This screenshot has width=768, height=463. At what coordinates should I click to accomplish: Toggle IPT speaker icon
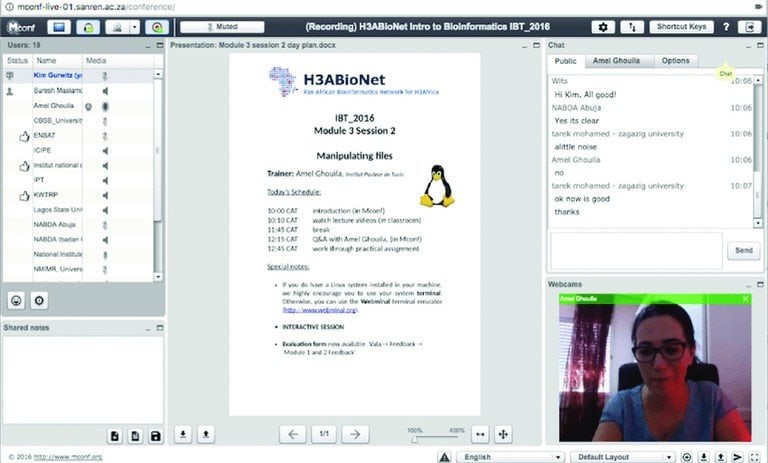pos(105,180)
